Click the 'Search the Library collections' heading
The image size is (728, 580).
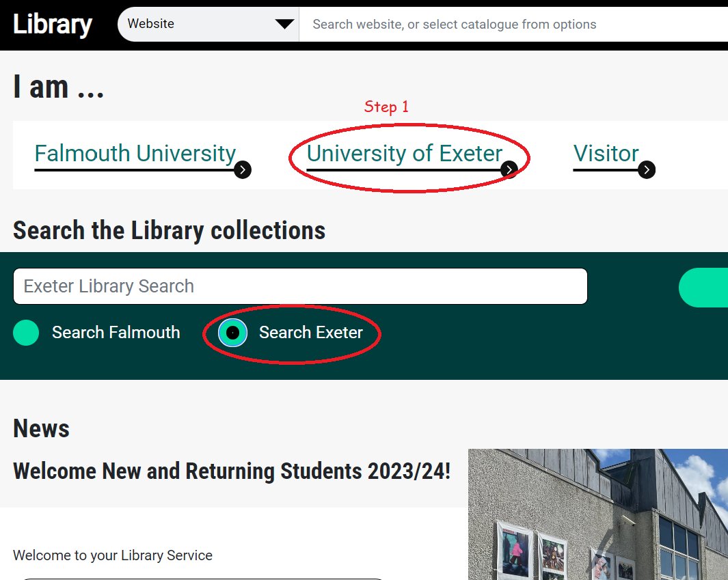pyautogui.click(x=169, y=231)
